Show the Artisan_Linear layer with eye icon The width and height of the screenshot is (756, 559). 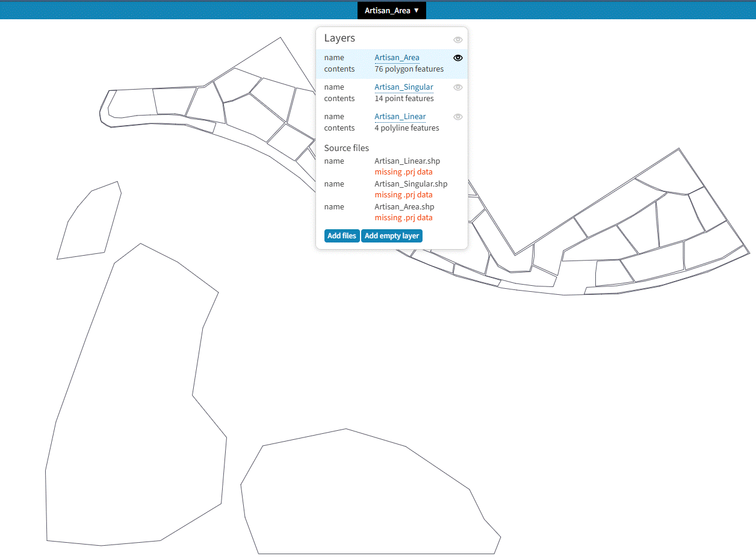457,117
